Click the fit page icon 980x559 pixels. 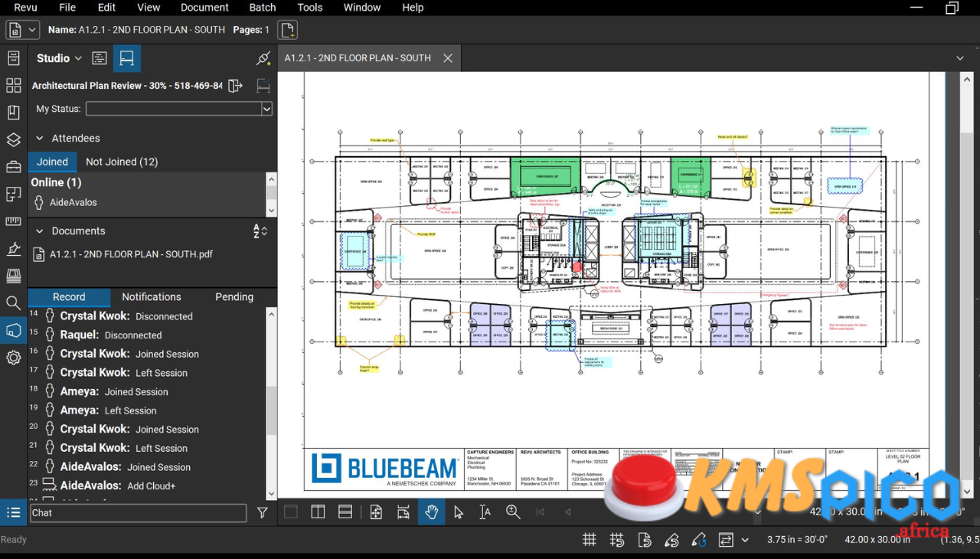coord(376,512)
